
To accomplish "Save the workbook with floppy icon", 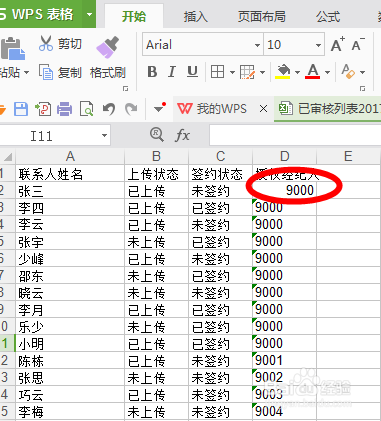I will (x=21, y=109).
